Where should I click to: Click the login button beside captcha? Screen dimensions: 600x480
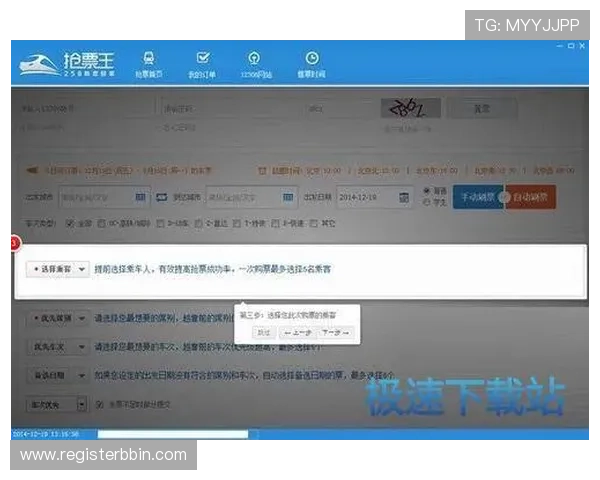482,109
